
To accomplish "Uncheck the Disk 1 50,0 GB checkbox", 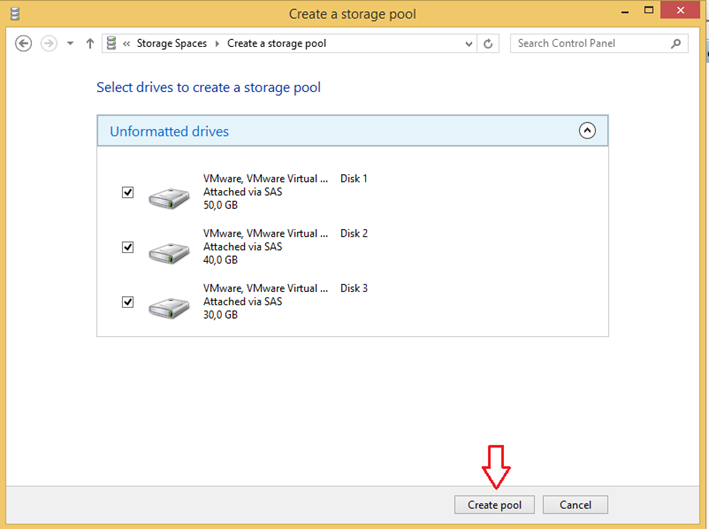I will click(128, 193).
